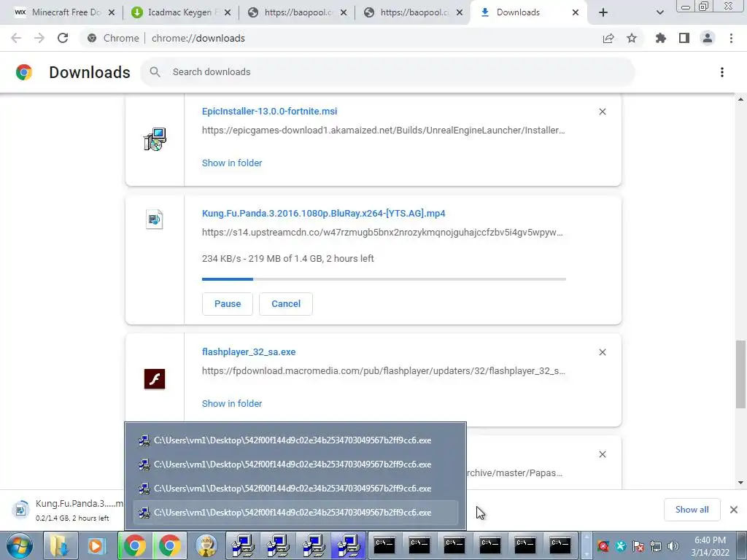Pause the Kung Fu Panda download

point(228,304)
